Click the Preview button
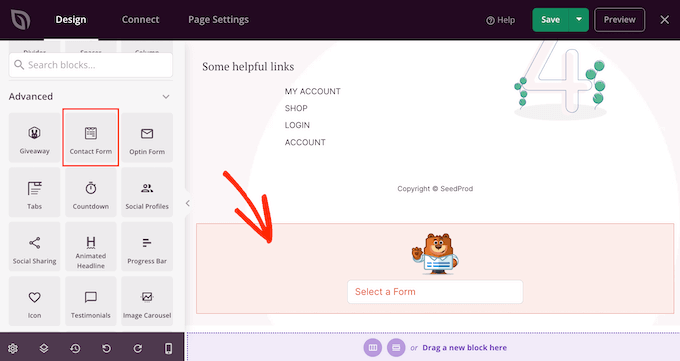Viewport: 680px width, 361px height. [619, 20]
